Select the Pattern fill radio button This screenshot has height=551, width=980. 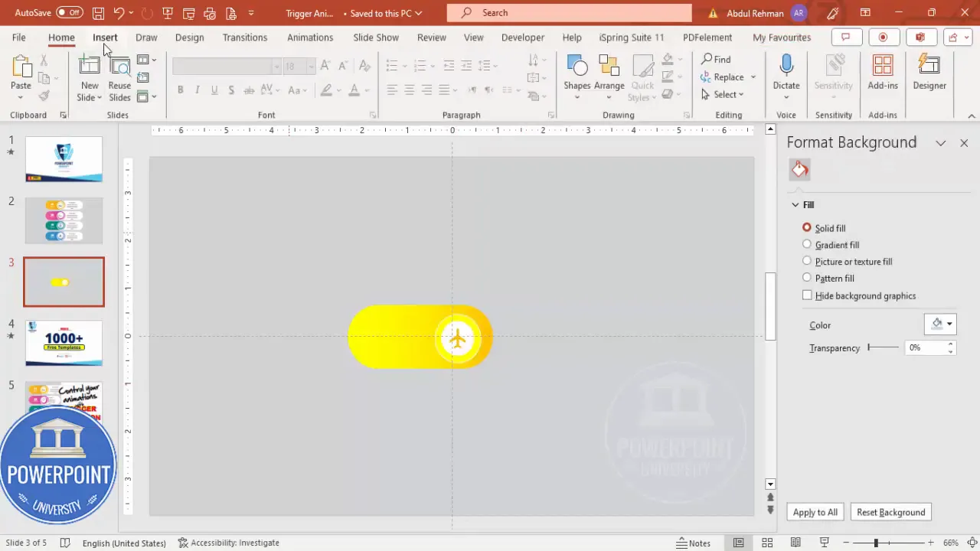pyautogui.click(x=807, y=278)
